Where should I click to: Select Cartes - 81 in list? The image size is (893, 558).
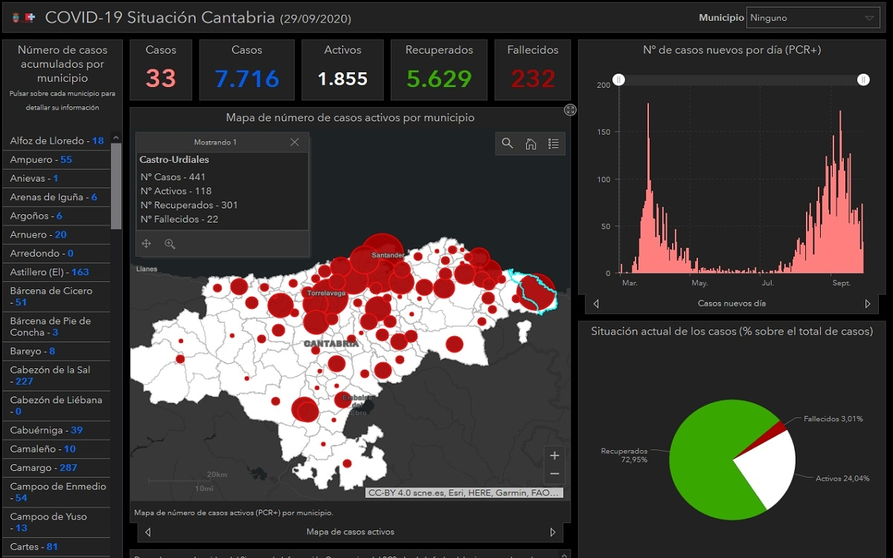[x=56, y=547]
